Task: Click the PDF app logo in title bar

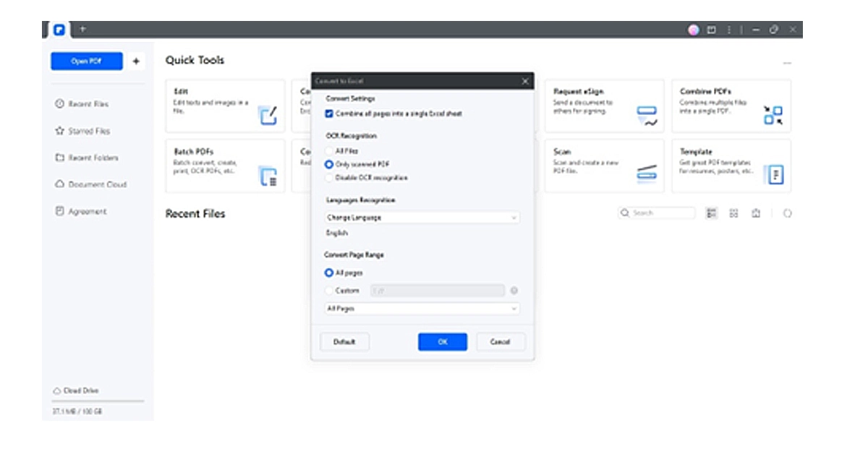Action: (x=59, y=30)
